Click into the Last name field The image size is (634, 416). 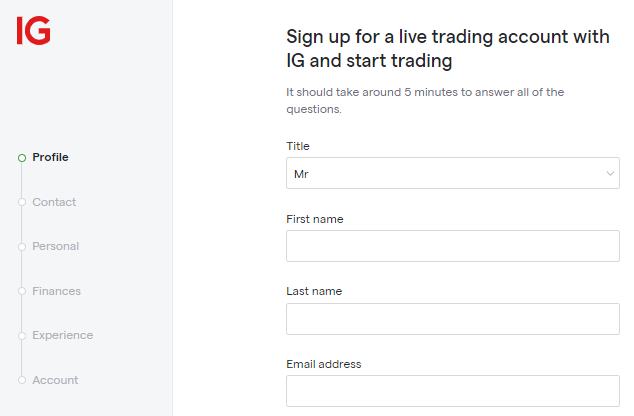pos(452,319)
